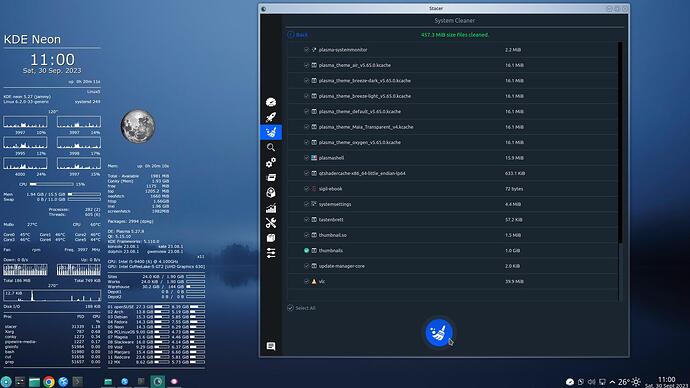The width and height of the screenshot is (690, 388).
Task: Click the Stacer gauge tray icon
Action: (570, 382)
